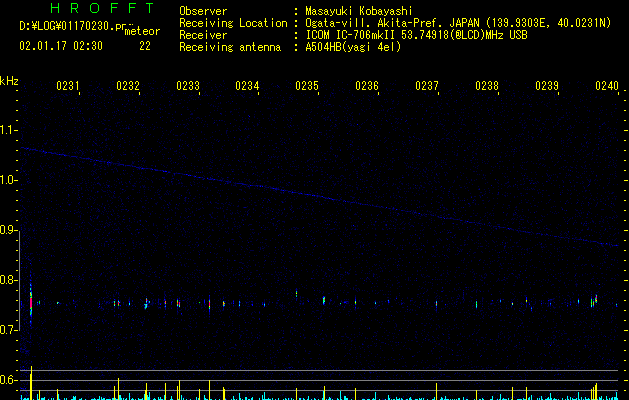The image size is (629, 400).
Task: Click the 0.7 kHz frequency label
Action: coord(7,330)
